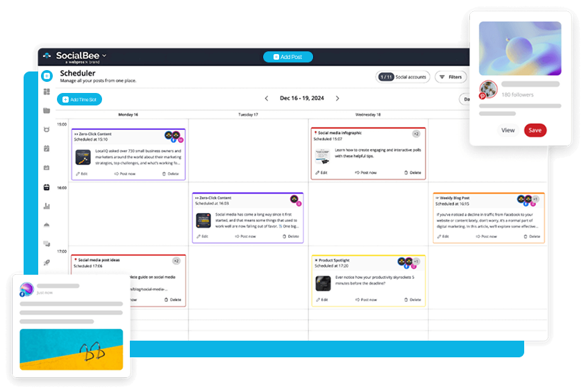586x392 pixels.
Task: Click the Product Spotlight post thumbnail
Action: 323,283
